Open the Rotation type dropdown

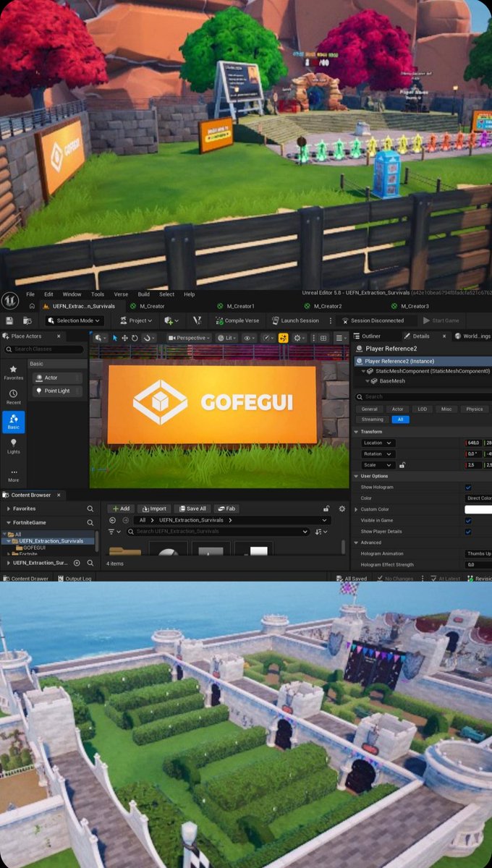click(x=378, y=454)
